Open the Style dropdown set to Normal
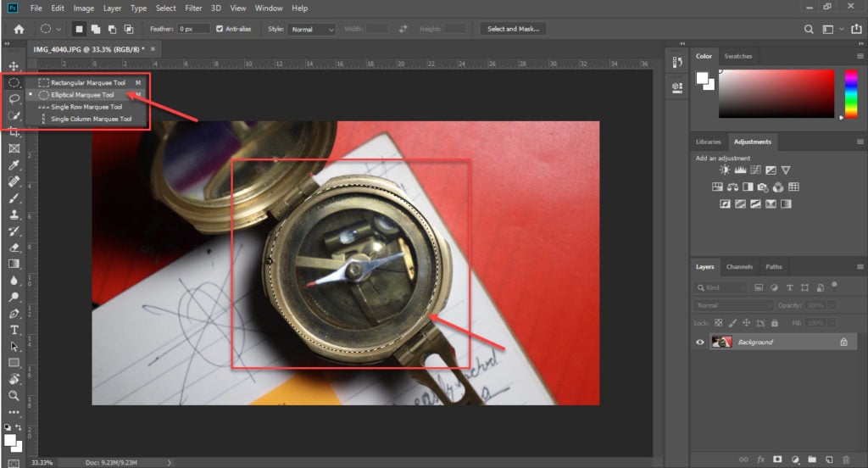 [312, 30]
